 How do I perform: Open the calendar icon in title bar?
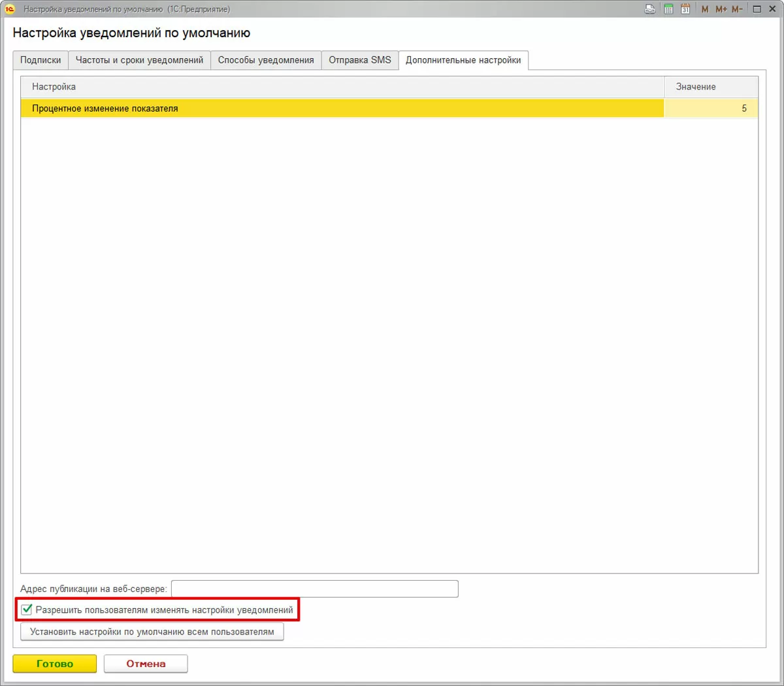point(685,9)
